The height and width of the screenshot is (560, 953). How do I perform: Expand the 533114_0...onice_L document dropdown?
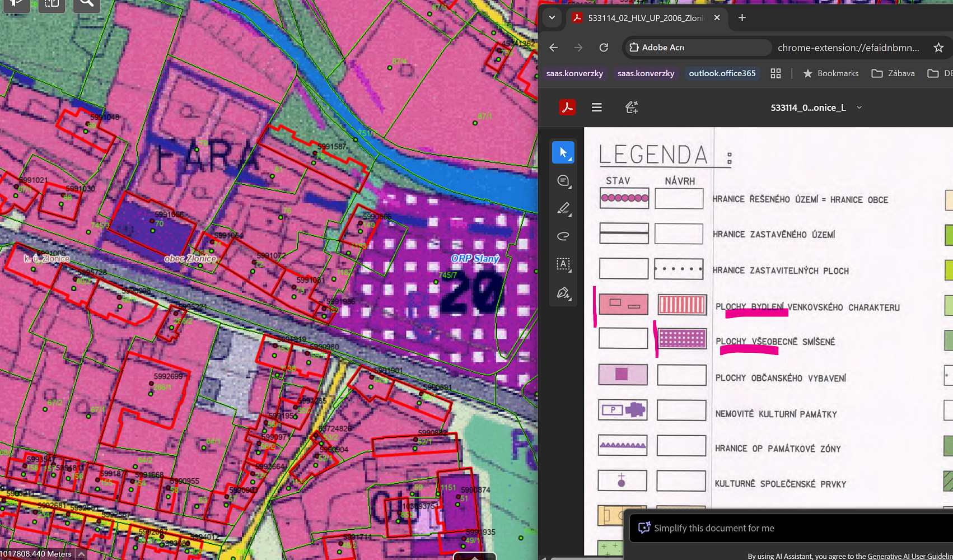tap(859, 108)
